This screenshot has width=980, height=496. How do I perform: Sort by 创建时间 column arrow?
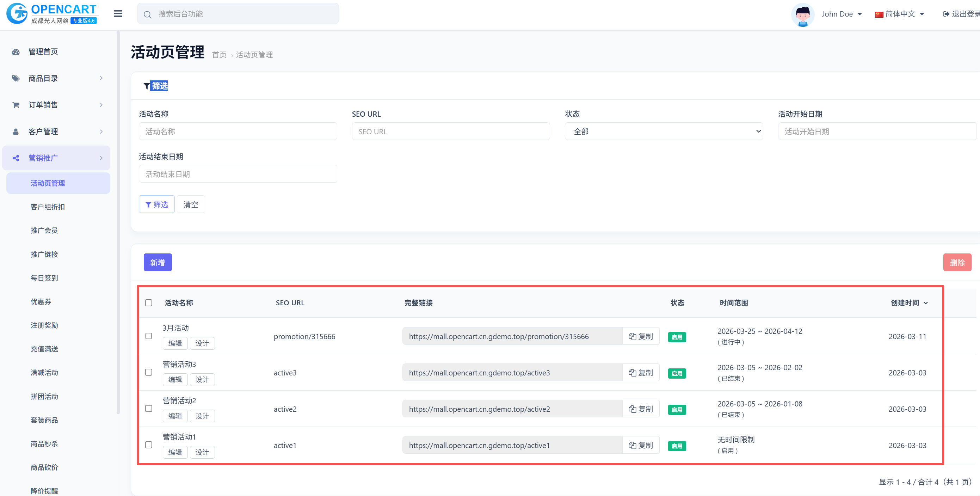[926, 303]
